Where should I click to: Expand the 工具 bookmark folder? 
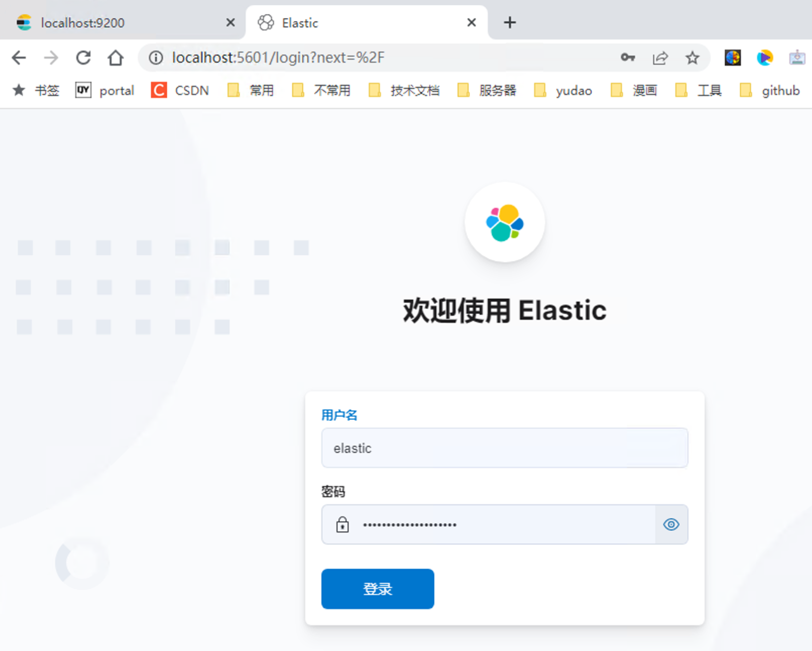click(699, 91)
